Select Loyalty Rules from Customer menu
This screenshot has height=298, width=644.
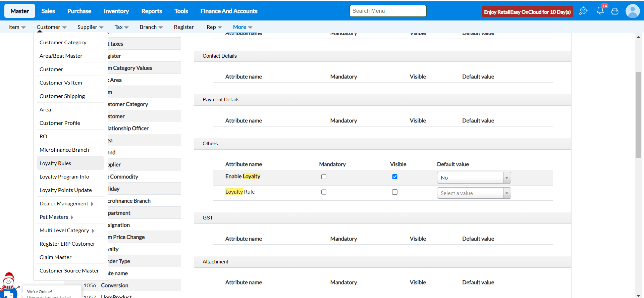pyautogui.click(x=55, y=163)
